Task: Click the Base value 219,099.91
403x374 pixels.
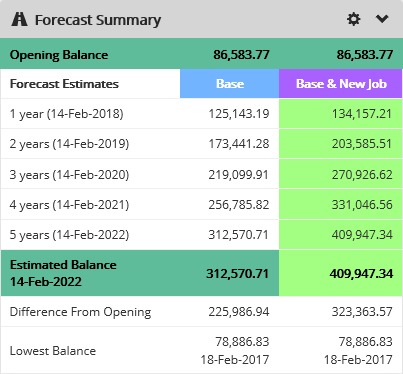Action: coord(239,175)
